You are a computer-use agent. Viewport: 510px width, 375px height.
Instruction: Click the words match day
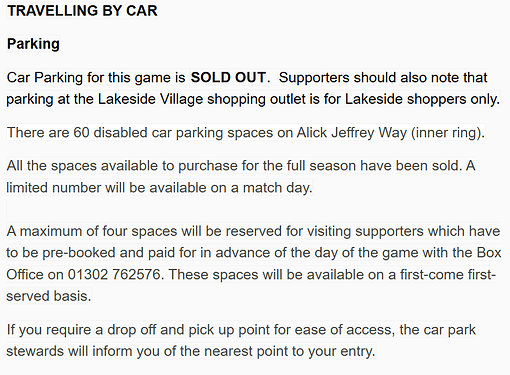point(277,188)
